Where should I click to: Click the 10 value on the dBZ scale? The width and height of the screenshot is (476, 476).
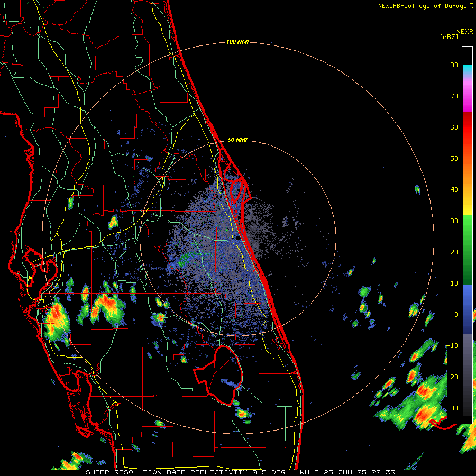(x=454, y=283)
